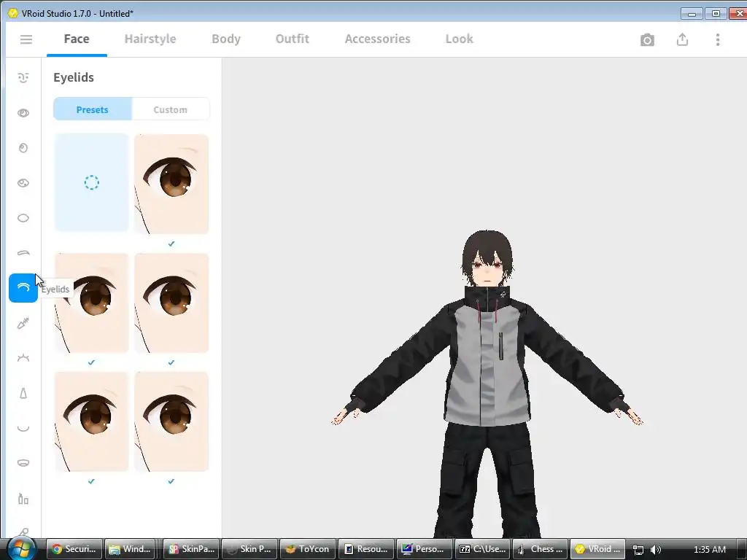Switch to the Look tab
The height and width of the screenshot is (560, 747).
[460, 39]
